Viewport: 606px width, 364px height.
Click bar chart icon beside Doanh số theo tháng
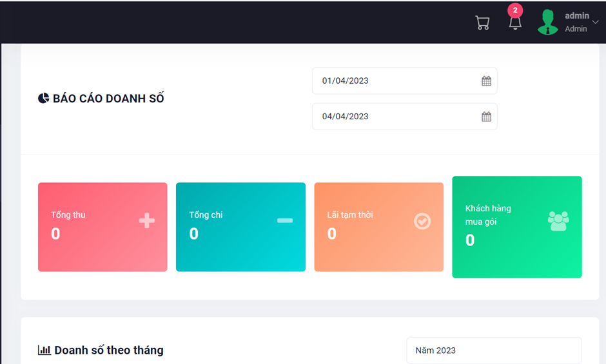pos(44,350)
